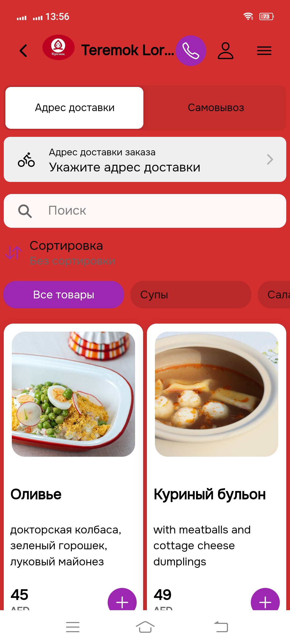
Task: Tap the sort arrows icon
Action: click(x=13, y=253)
